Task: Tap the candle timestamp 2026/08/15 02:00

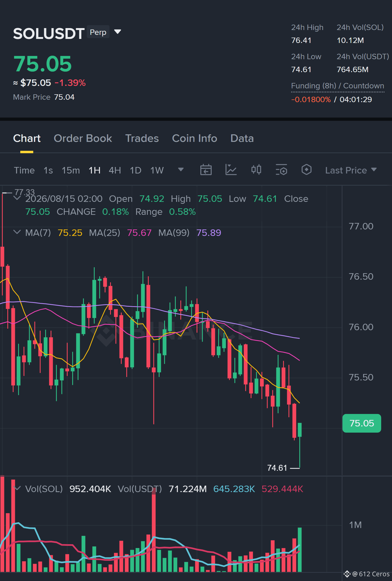Action: tap(64, 199)
